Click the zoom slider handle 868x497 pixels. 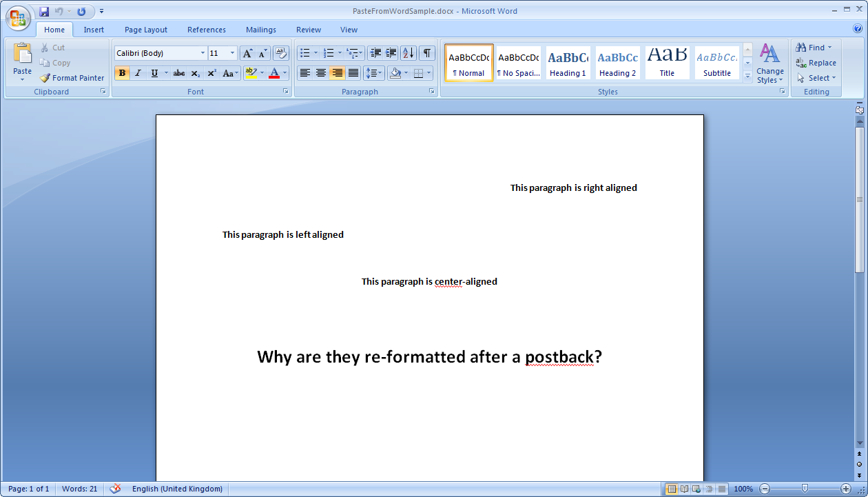(805, 489)
